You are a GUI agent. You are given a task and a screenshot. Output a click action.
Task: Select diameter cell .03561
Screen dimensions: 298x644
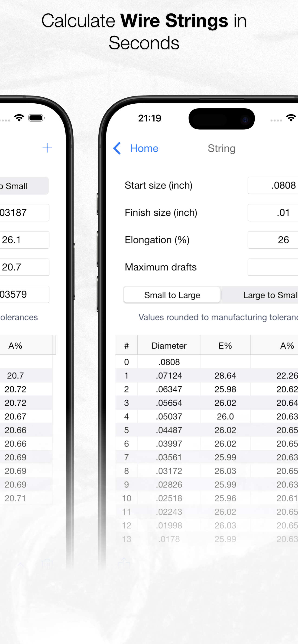(x=169, y=458)
